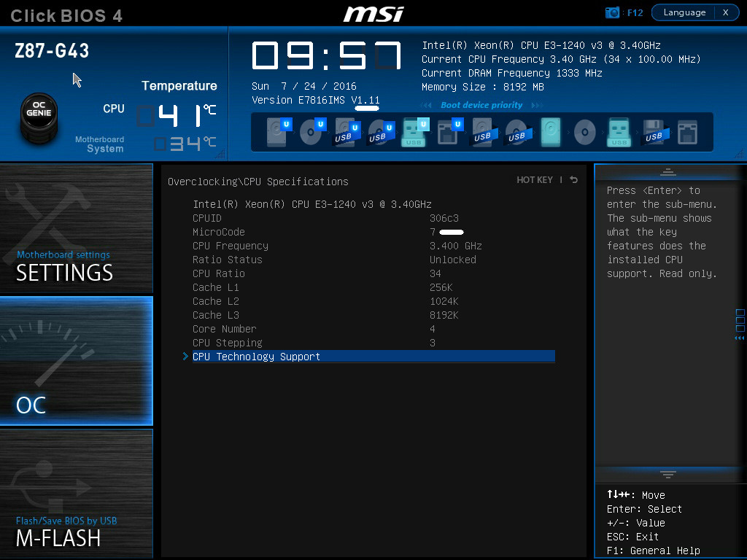Click the Motherboard System temperature reading
Screen dimensions: 747x560
pos(185,144)
